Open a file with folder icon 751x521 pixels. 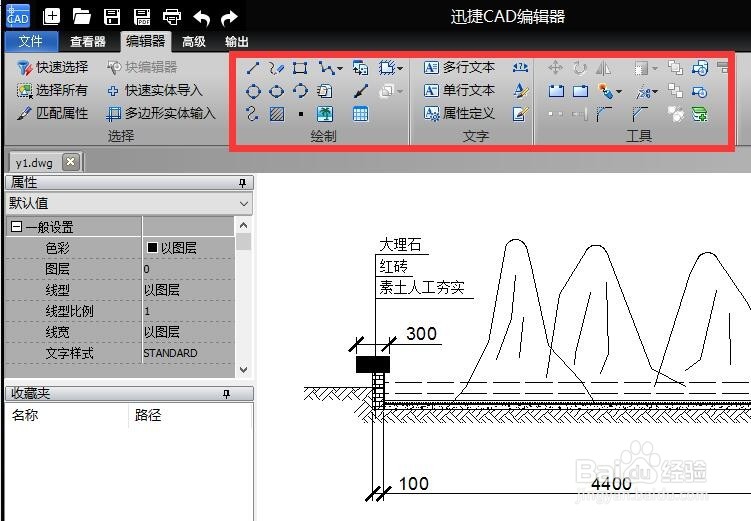pyautogui.click(x=81, y=17)
